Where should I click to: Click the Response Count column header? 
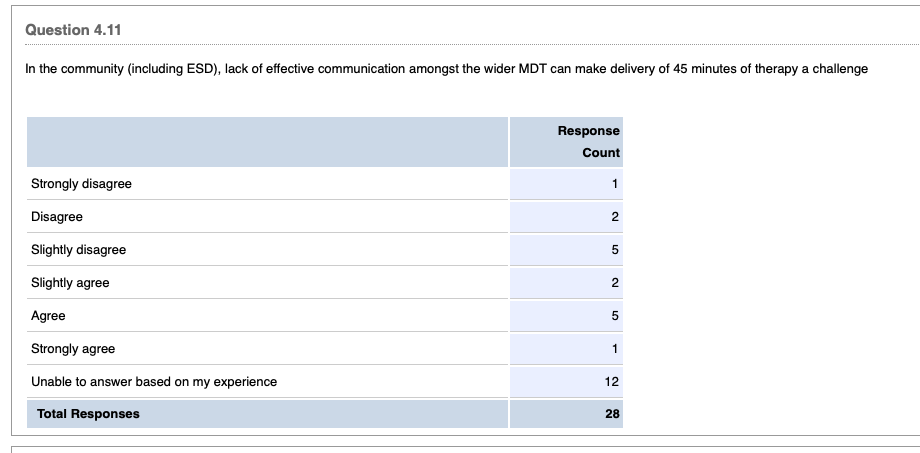[x=588, y=141]
